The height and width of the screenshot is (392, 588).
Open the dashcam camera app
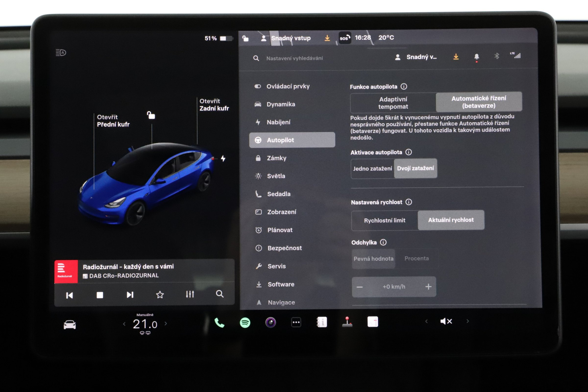pyautogui.click(x=270, y=322)
